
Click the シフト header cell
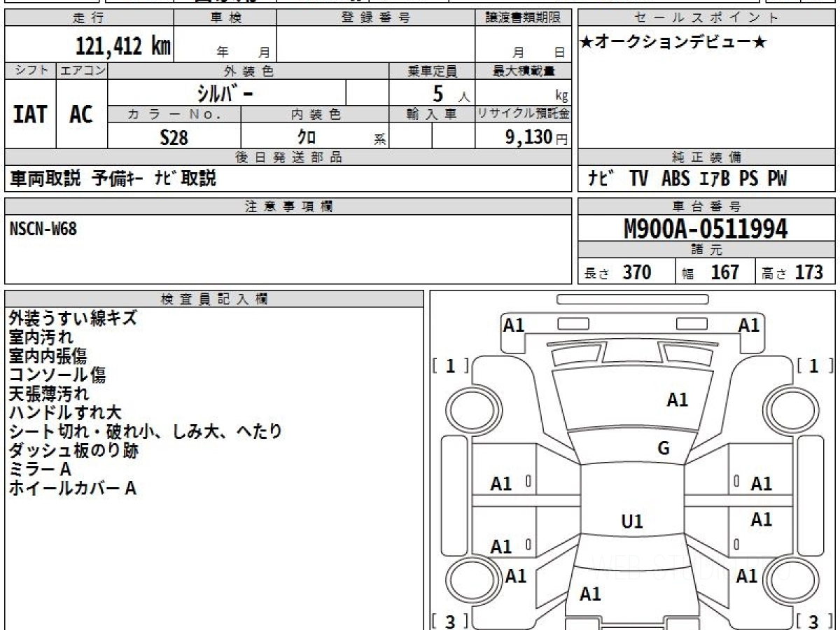pos(31,71)
